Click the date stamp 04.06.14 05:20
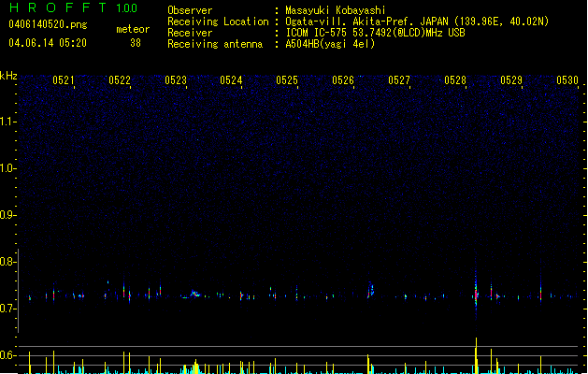This screenshot has width=588, height=374. [48, 43]
